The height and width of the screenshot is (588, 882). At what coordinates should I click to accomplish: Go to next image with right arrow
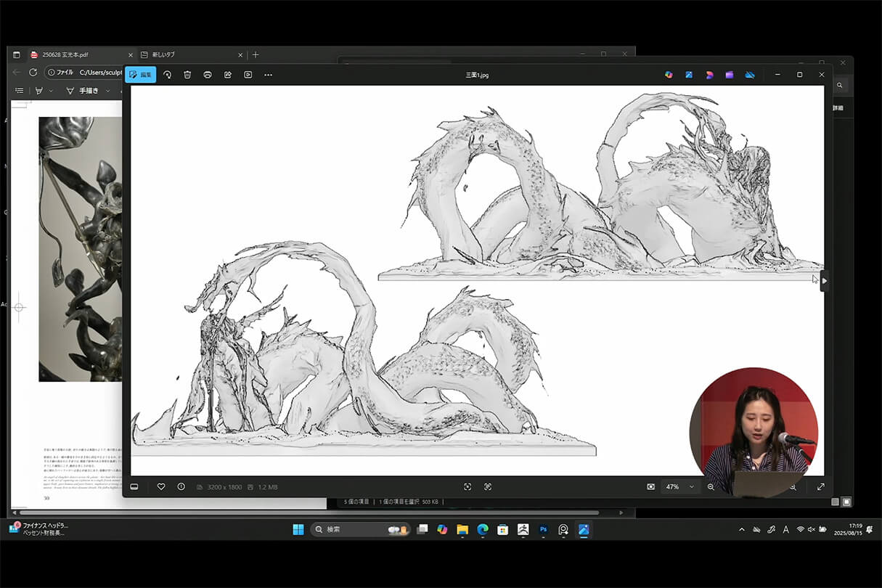click(x=824, y=281)
